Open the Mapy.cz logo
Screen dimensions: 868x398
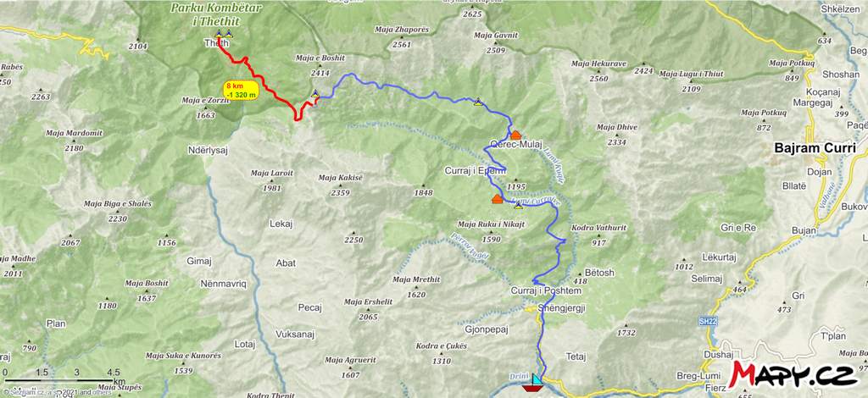pos(793,374)
